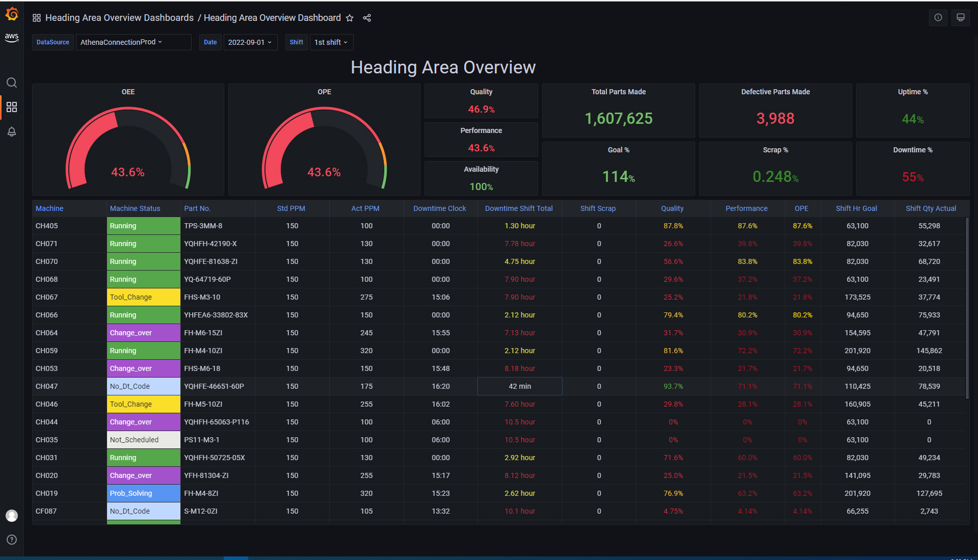Screen dimensions: 978x560
Task: Open the search magnifier in sidebar
Action: (x=12, y=83)
